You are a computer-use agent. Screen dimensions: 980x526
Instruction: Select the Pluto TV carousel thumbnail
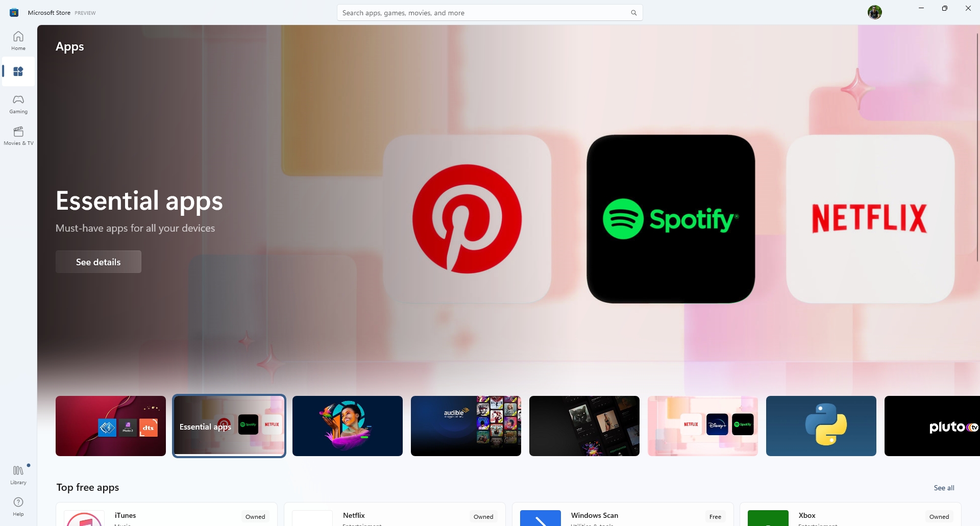click(932, 426)
